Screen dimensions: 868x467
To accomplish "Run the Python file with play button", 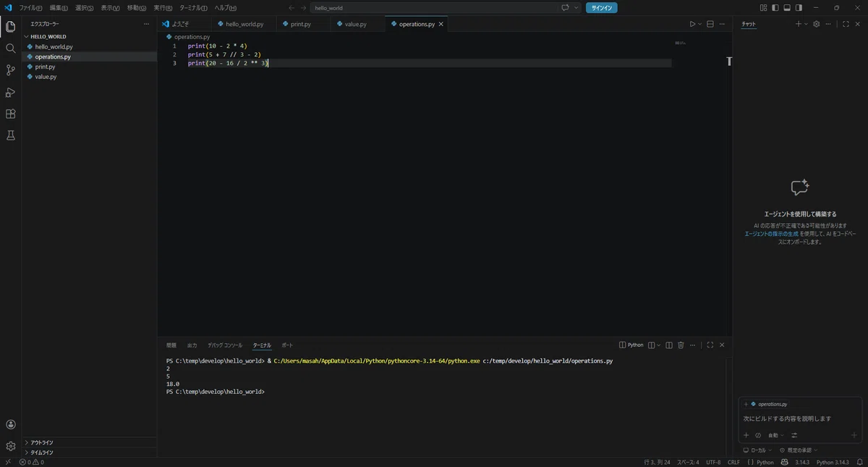I will (x=692, y=24).
